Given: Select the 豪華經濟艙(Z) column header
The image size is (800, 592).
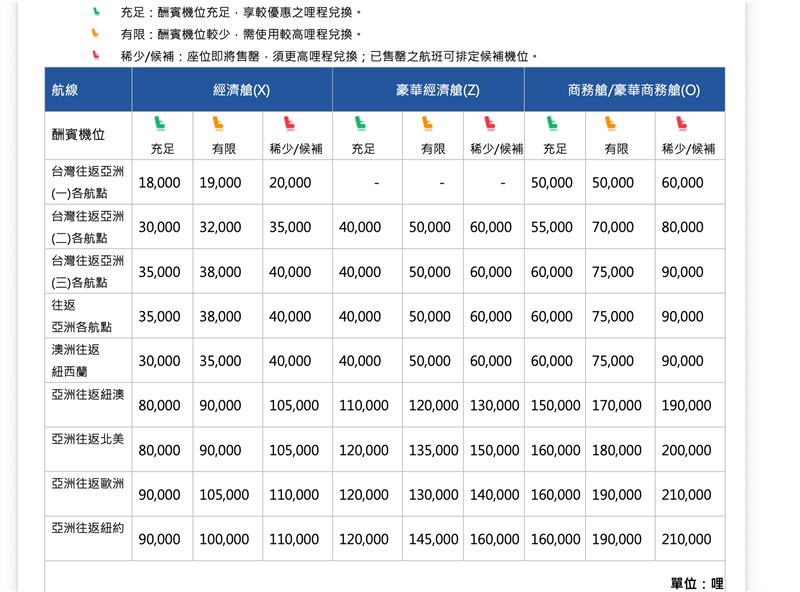Looking at the screenshot, I should 429,90.
